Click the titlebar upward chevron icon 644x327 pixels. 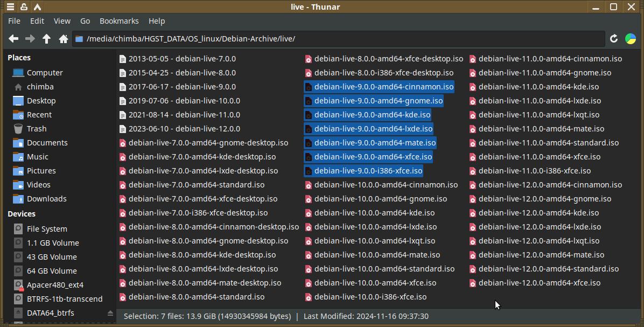tap(37, 7)
